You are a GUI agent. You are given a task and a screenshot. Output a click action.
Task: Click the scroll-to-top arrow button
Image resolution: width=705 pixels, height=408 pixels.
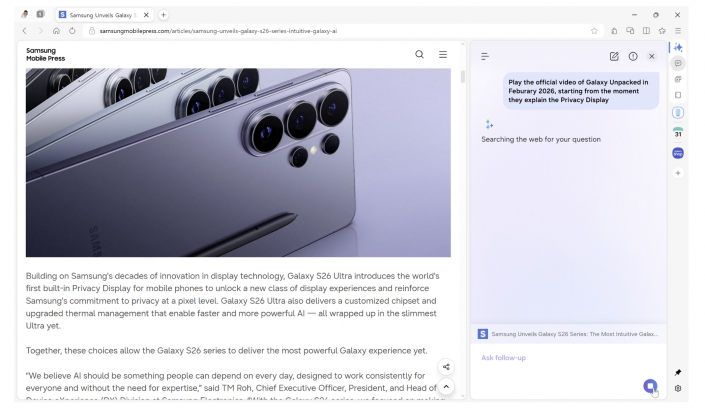pos(446,386)
